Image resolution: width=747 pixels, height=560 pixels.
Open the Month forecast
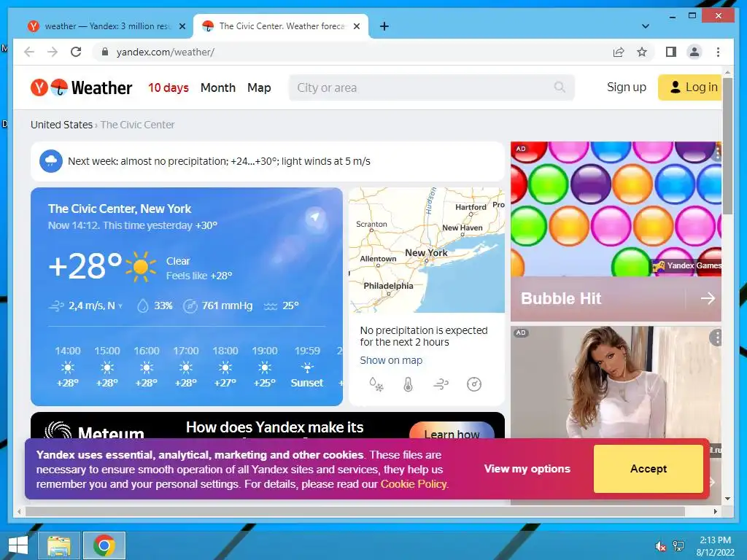[x=217, y=87]
